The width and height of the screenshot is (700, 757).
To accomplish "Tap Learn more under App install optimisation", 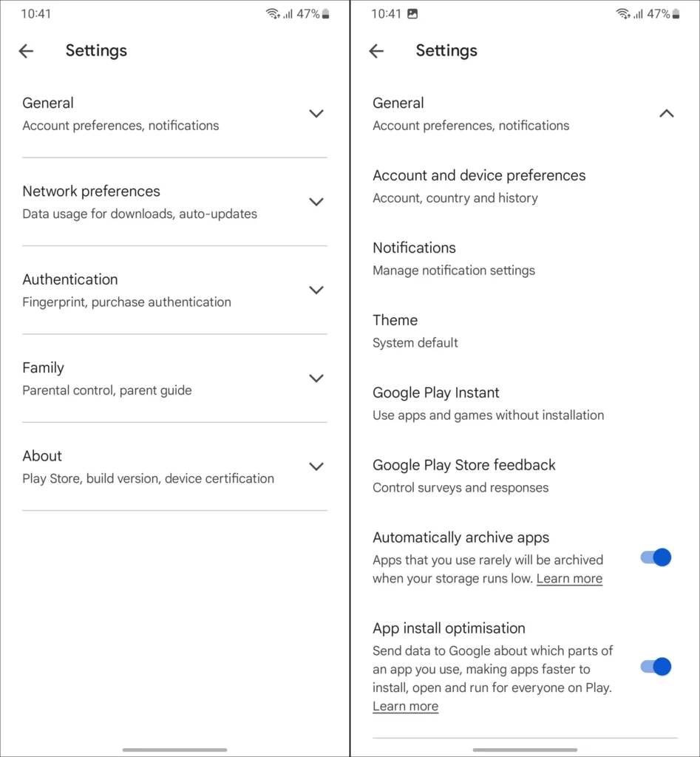I will (x=406, y=706).
